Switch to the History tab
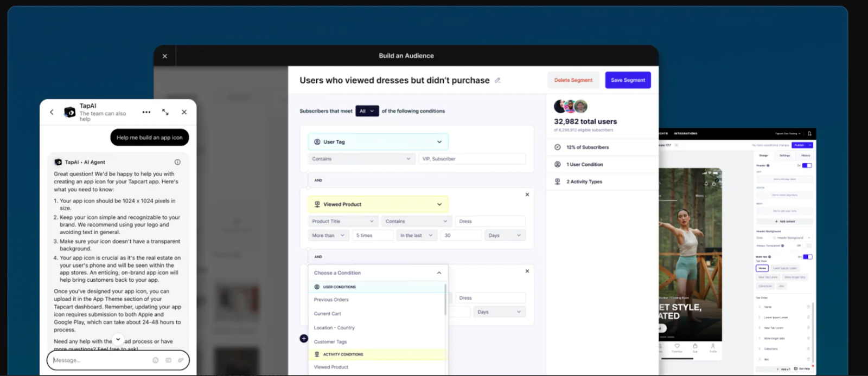 [x=806, y=155]
